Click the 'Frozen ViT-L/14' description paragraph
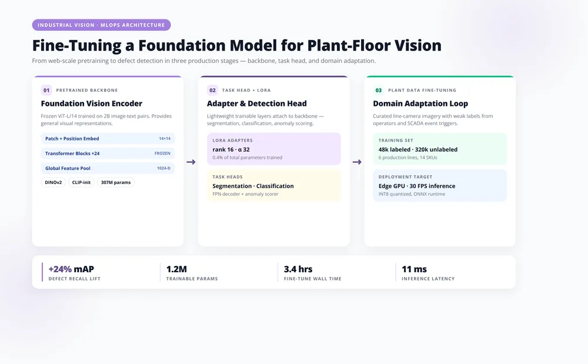The height and width of the screenshot is (364, 588). pos(106,119)
